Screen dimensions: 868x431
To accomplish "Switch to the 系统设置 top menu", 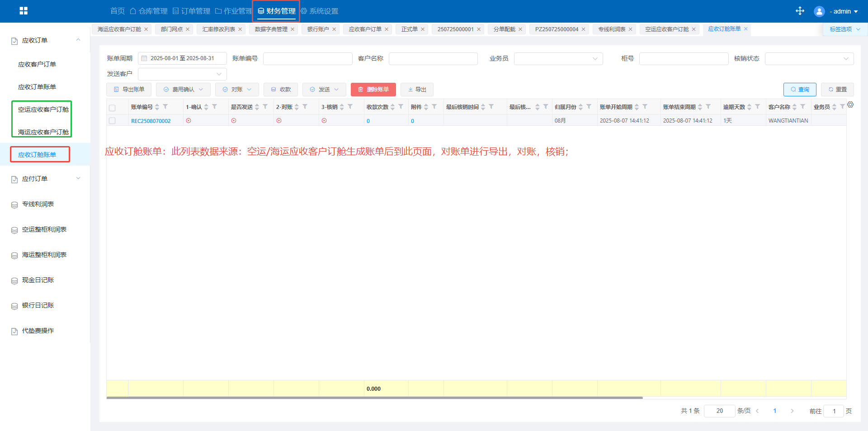I will tap(320, 11).
